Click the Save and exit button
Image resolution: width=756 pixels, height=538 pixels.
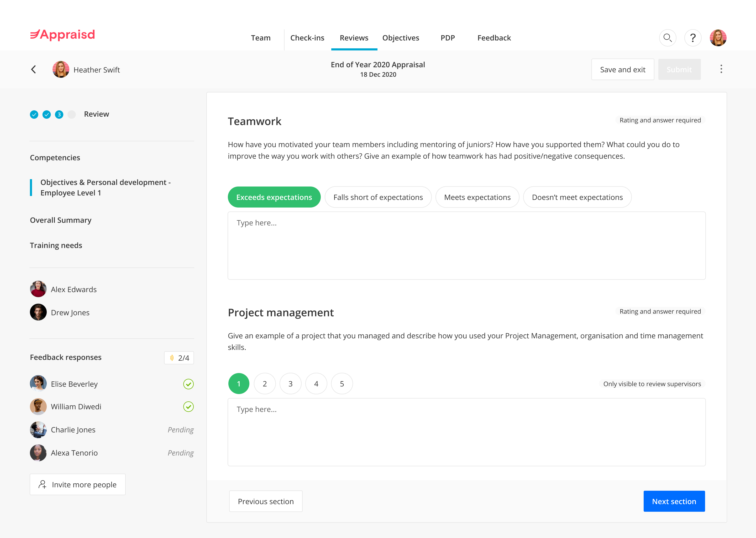pyautogui.click(x=623, y=69)
